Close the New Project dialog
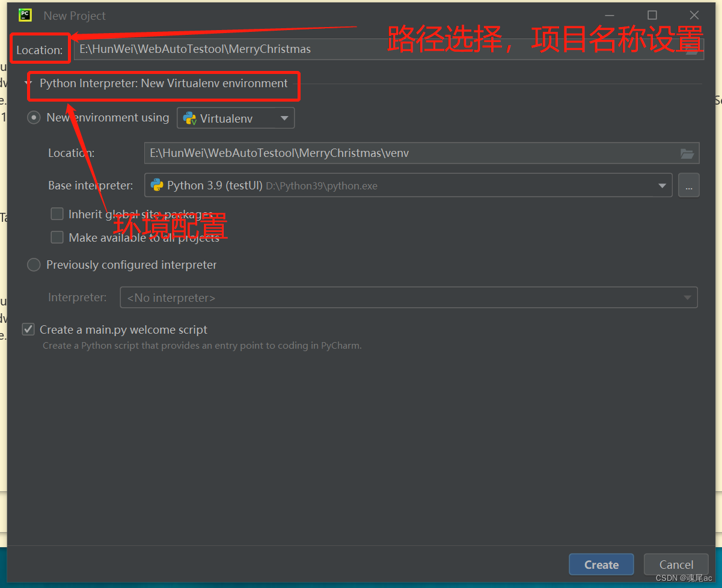 pyautogui.click(x=694, y=15)
